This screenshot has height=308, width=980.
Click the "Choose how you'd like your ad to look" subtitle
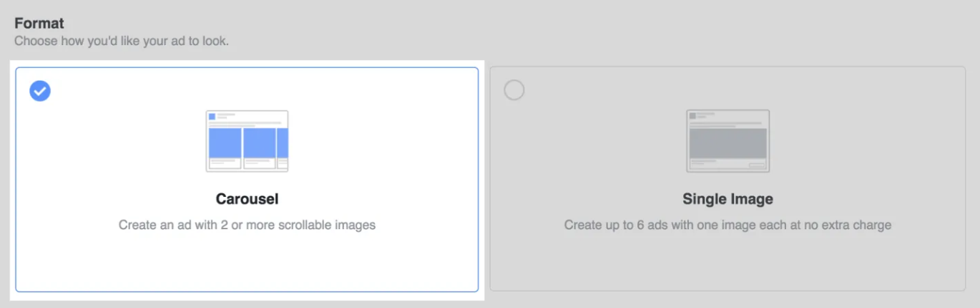click(122, 41)
